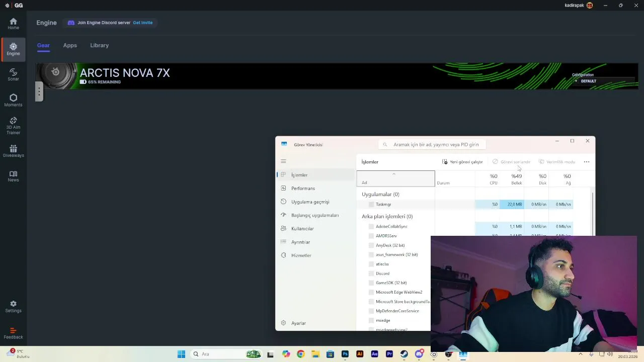
Task: Focus the Task Manager search box
Action: (433, 144)
